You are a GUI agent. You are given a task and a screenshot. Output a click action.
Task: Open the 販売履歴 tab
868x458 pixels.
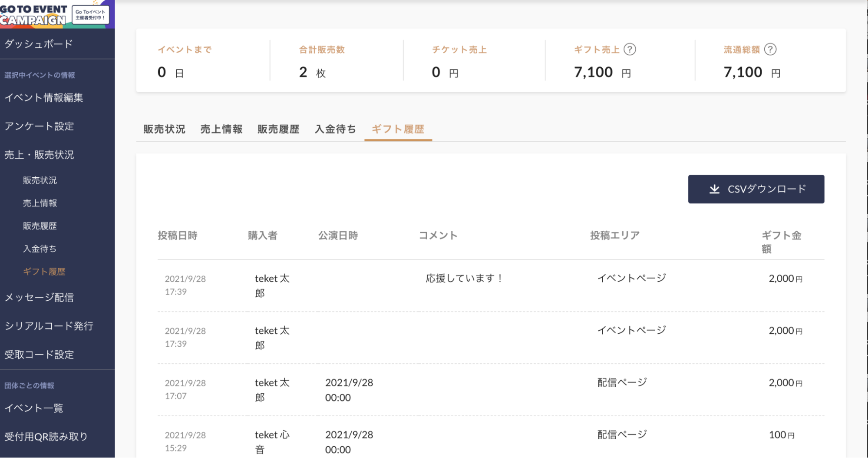pos(278,129)
